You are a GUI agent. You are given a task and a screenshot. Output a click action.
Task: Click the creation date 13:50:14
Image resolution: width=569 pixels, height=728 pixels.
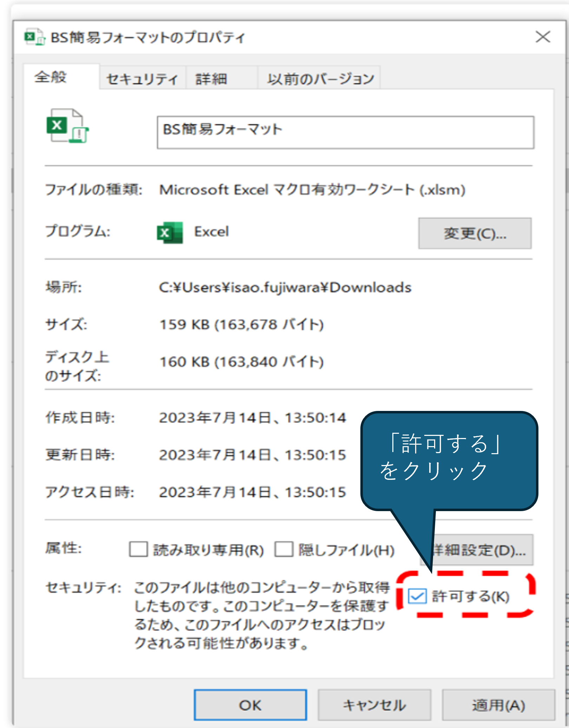point(253,418)
